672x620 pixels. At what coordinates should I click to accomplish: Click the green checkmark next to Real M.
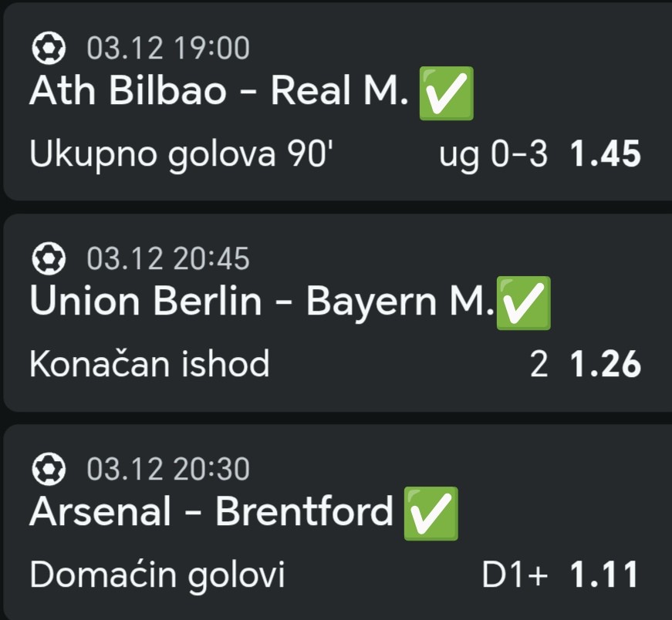[x=445, y=93]
